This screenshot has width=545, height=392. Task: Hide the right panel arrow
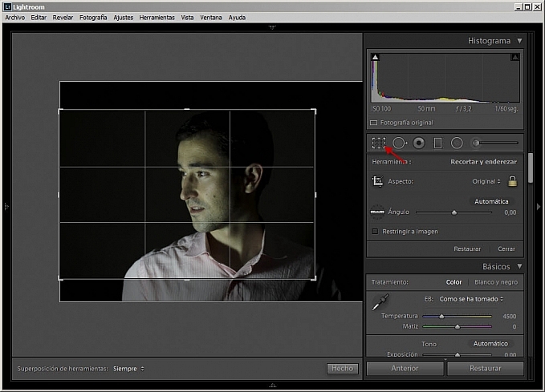[539, 207]
